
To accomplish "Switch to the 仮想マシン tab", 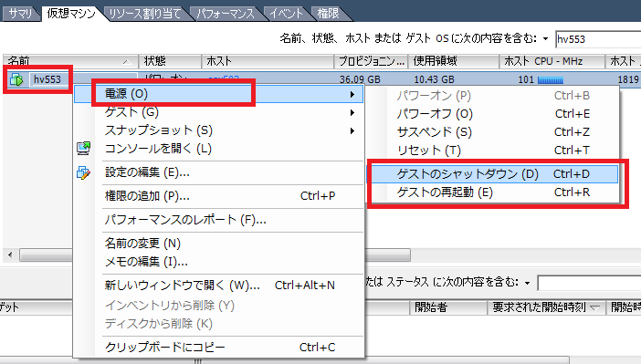I will 71,14.
